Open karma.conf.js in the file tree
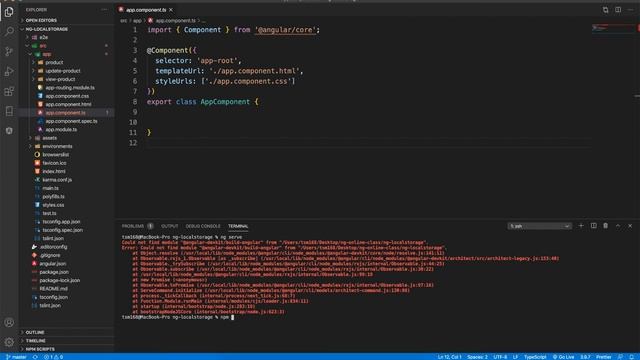The height and width of the screenshot is (360, 640). click(x=57, y=180)
